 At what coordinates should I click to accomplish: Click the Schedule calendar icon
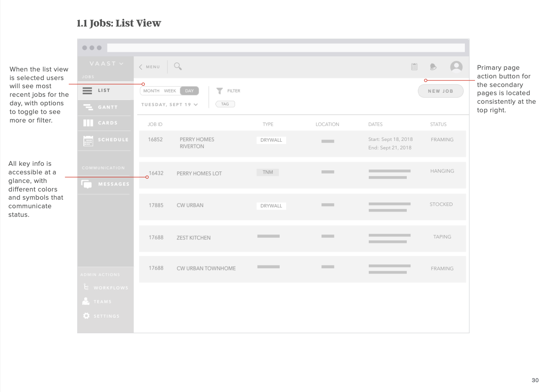(x=88, y=141)
